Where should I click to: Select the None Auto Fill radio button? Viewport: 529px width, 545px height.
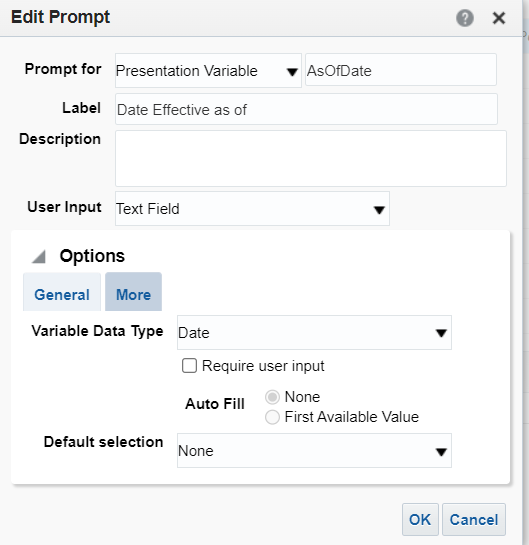coord(272,397)
